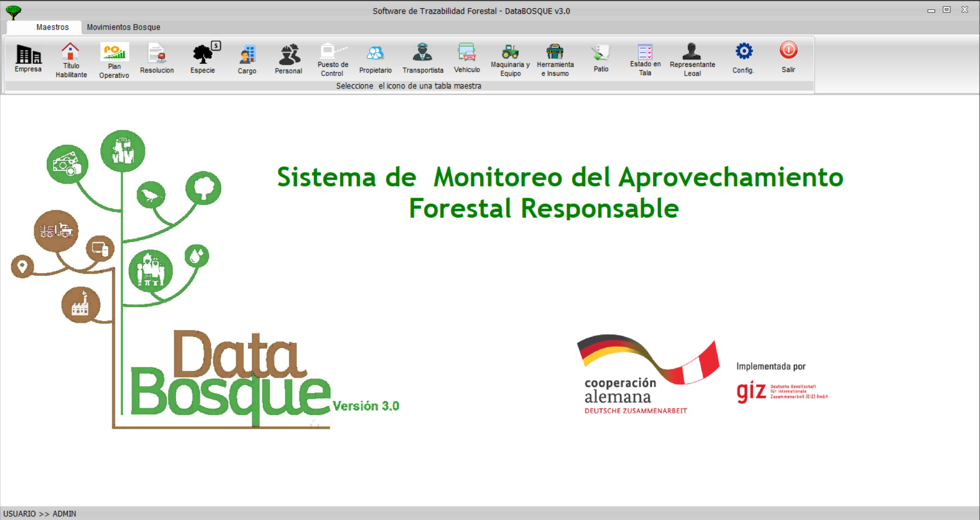The image size is (980, 520).
Task: Click the Transportista icon
Action: coord(422,53)
